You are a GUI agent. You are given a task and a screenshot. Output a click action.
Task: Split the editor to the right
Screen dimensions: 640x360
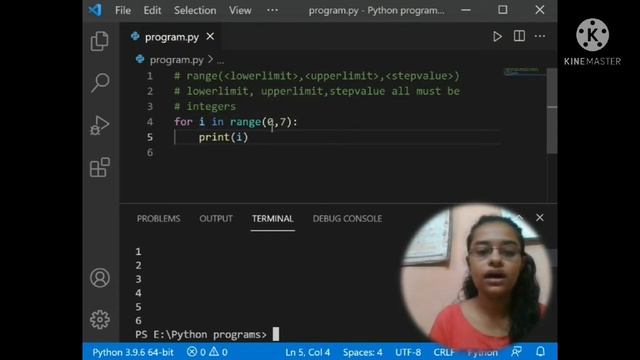click(x=519, y=36)
